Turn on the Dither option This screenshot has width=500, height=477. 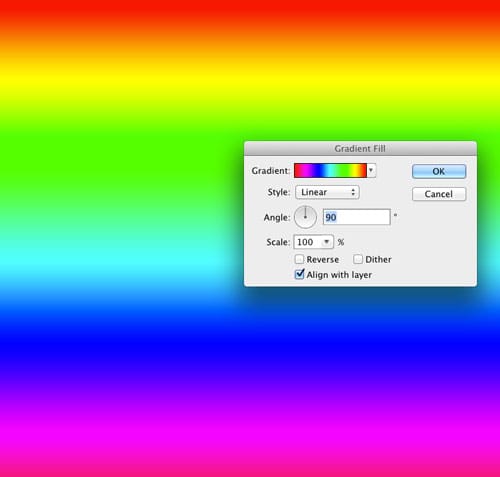[358, 259]
